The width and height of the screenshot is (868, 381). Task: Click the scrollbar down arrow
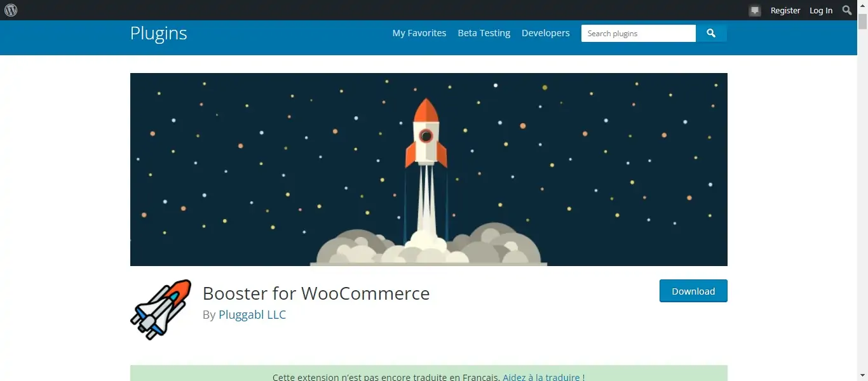[x=862, y=375]
